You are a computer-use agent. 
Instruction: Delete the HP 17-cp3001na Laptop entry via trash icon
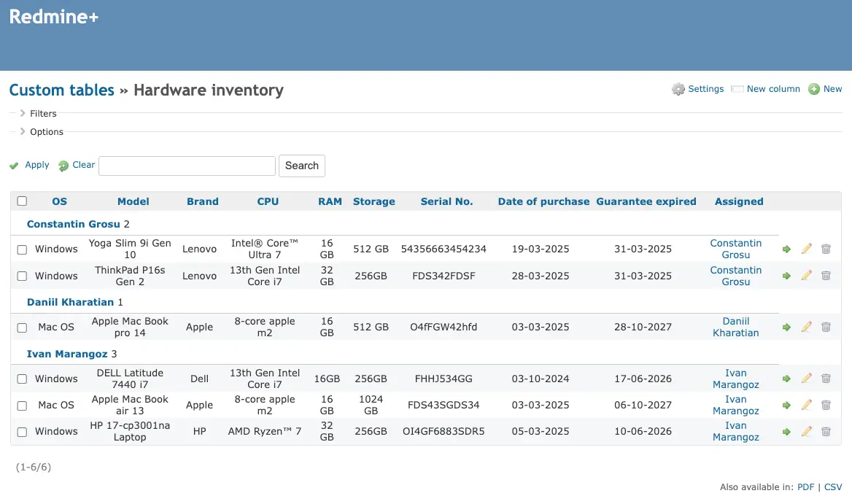coord(826,431)
